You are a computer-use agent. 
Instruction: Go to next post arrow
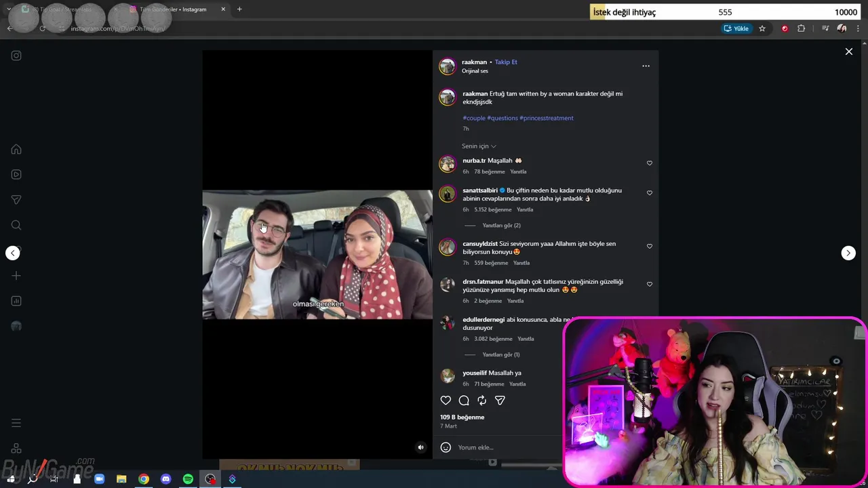(x=848, y=253)
